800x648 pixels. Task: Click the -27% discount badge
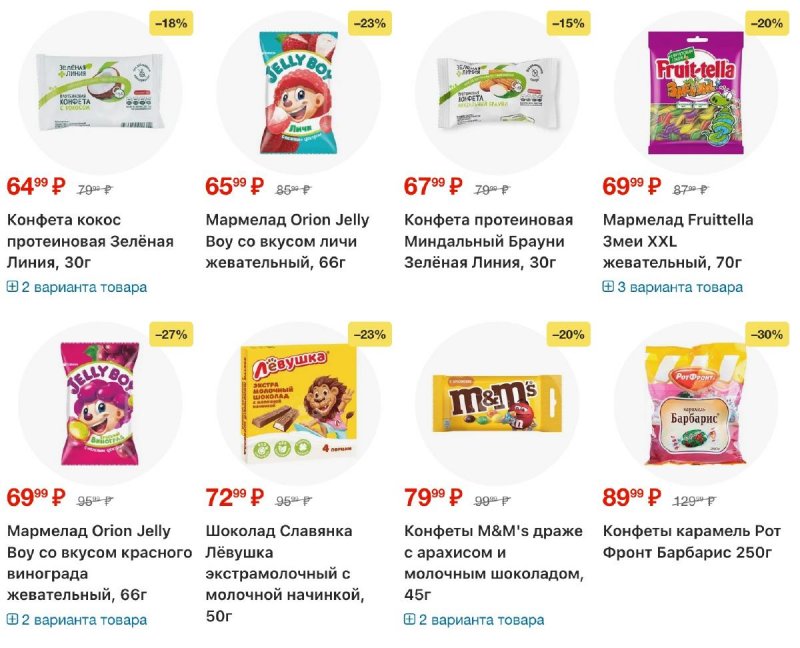click(170, 334)
